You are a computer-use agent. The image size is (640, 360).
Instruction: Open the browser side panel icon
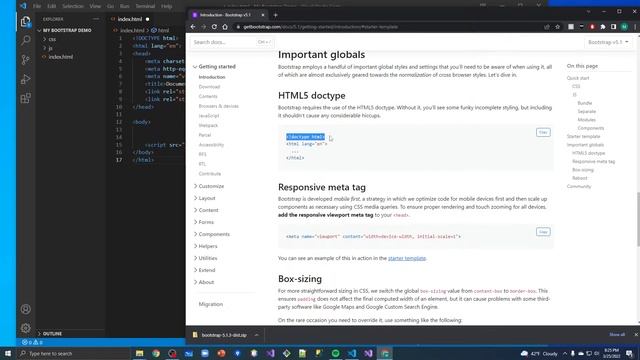click(x=613, y=27)
